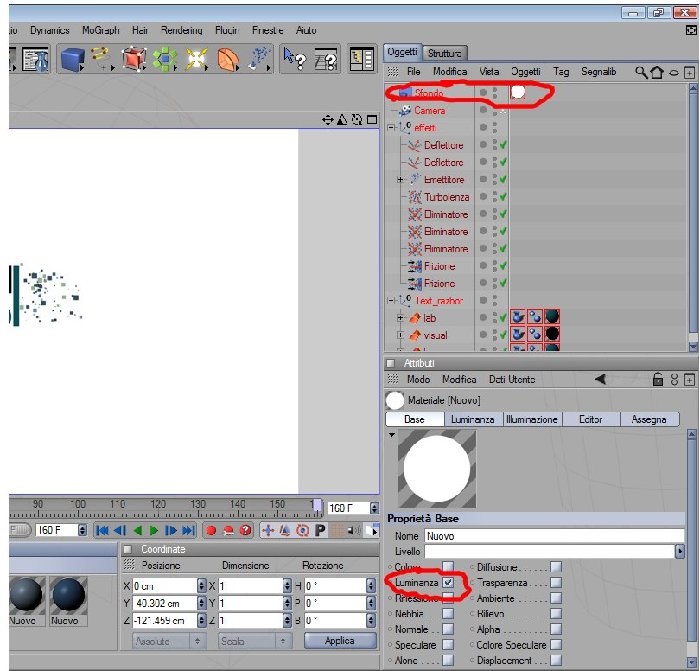Add a cube primitive from the toolbar
The width and height of the screenshot is (700, 671).
click(72, 59)
